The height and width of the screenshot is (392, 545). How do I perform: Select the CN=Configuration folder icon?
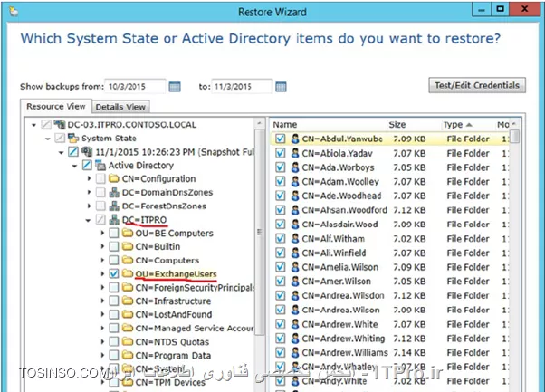(x=114, y=178)
